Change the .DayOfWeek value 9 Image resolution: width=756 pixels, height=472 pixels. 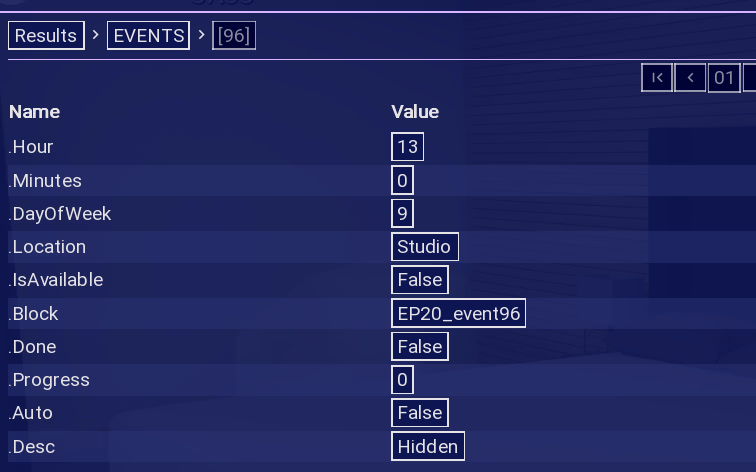click(x=402, y=214)
